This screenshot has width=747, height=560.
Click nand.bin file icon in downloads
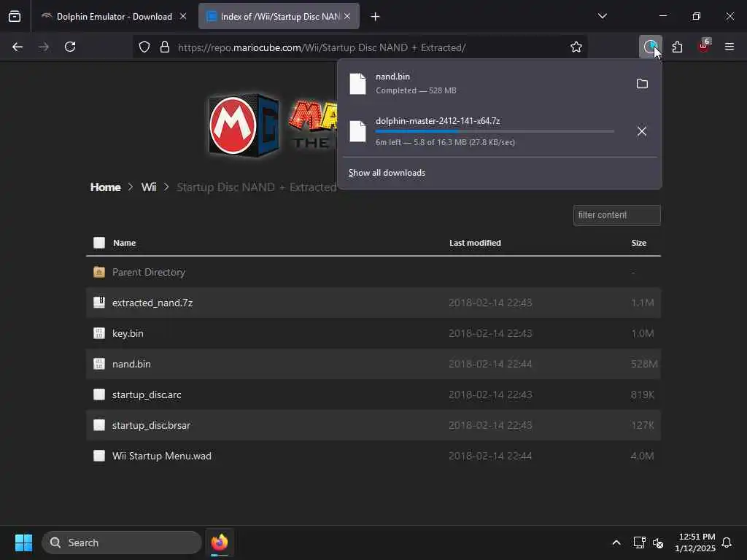(x=357, y=84)
